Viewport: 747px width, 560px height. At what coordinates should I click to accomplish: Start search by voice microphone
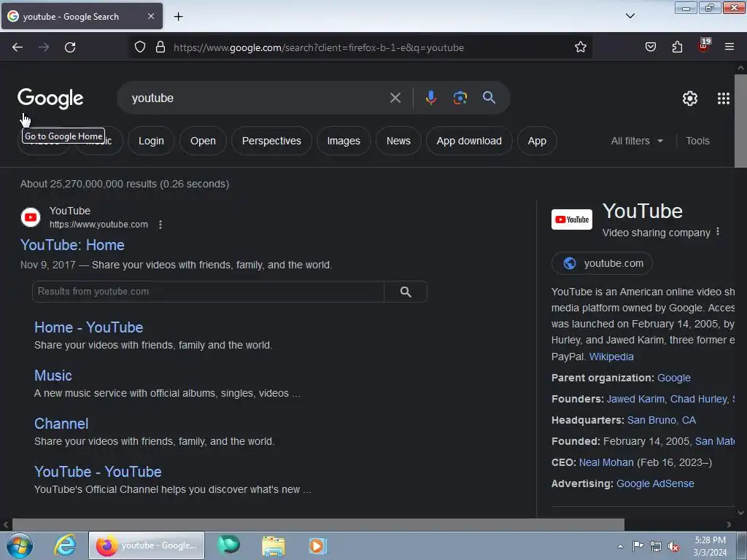pos(430,98)
